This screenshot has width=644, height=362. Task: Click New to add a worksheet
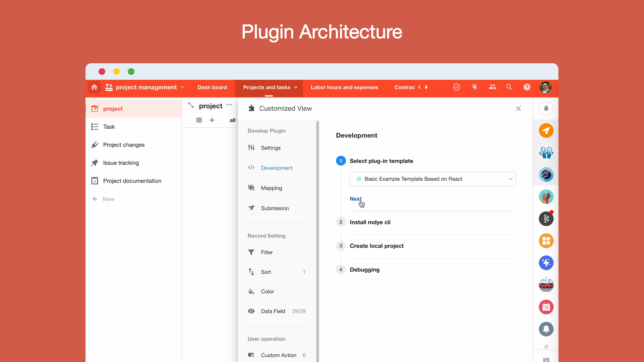tap(108, 199)
